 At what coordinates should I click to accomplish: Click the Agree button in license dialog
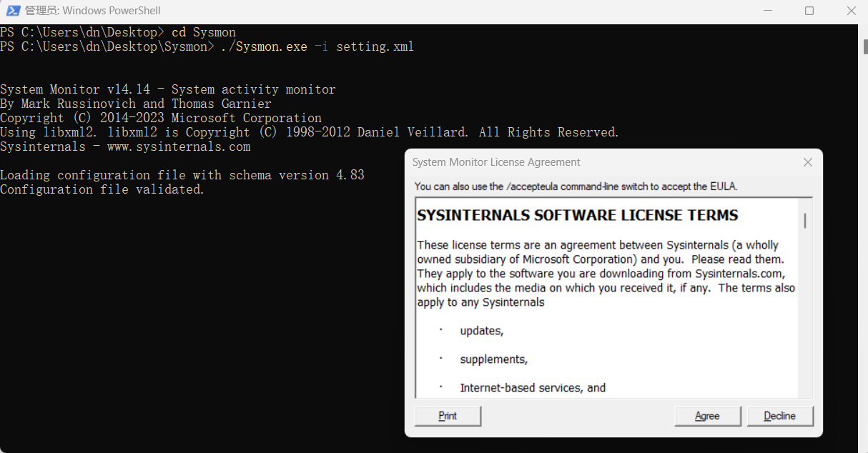707,416
